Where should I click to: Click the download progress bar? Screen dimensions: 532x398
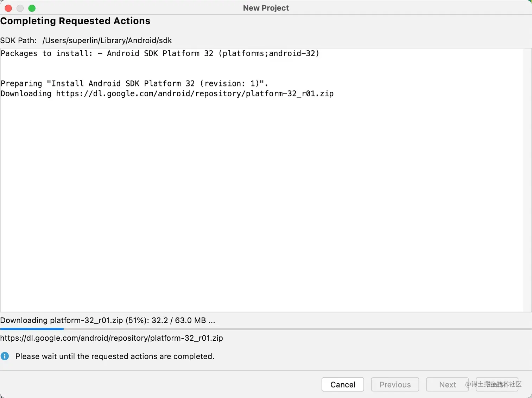[266, 329]
